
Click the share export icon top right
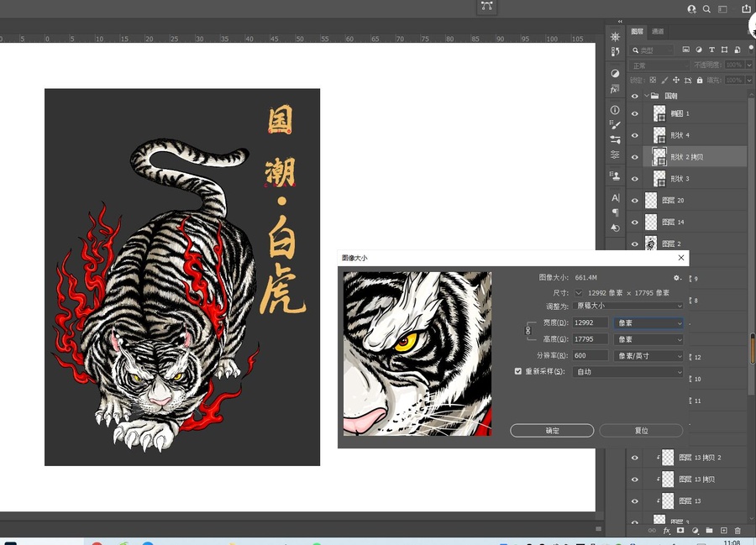747,8
